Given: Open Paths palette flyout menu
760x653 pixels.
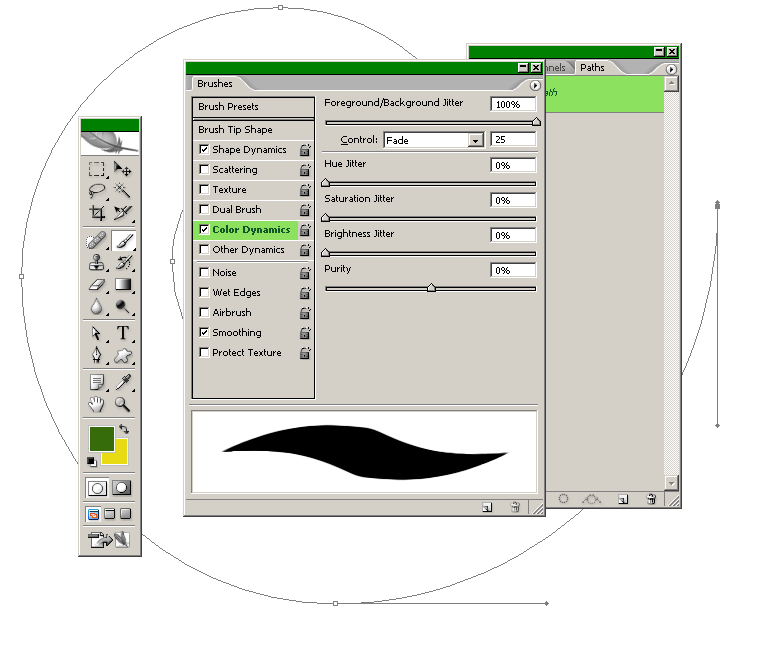Looking at the screenshot, I should [671, 69].
